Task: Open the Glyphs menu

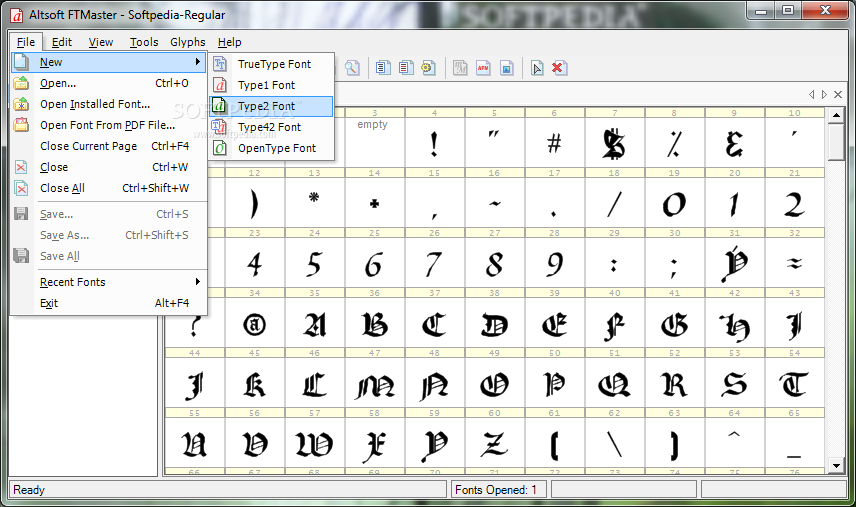Action: click(x=188, y=42)
